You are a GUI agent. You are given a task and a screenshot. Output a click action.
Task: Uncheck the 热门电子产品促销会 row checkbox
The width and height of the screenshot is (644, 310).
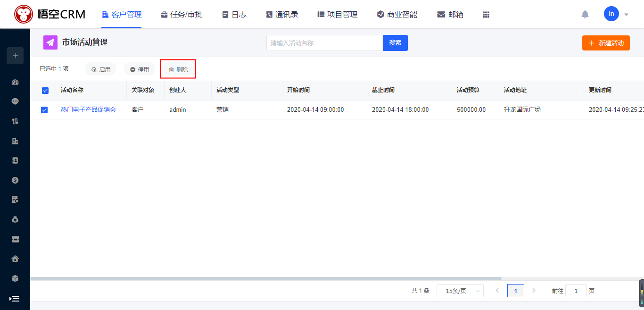[x=44, y=110]
